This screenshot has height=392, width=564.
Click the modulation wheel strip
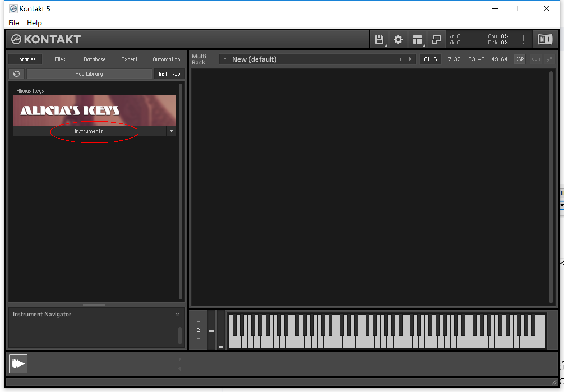(221, 330)
